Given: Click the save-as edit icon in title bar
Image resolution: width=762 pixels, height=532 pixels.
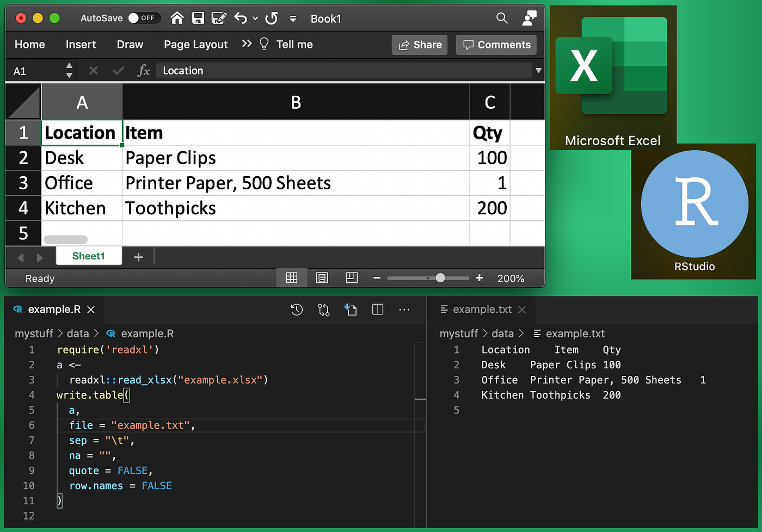Looking at the screenshot, I should coord(219,18).
